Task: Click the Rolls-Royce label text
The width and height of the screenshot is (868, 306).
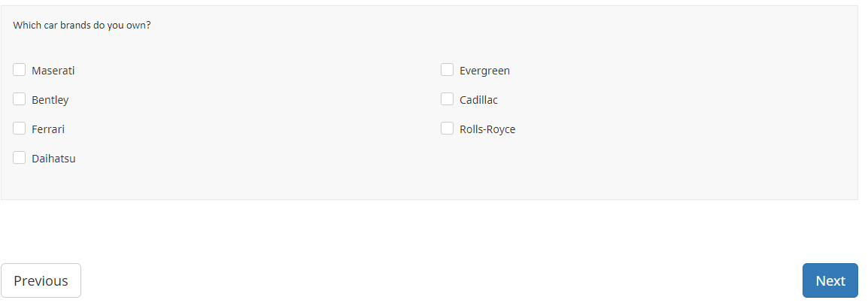Action: pos(487,129)
